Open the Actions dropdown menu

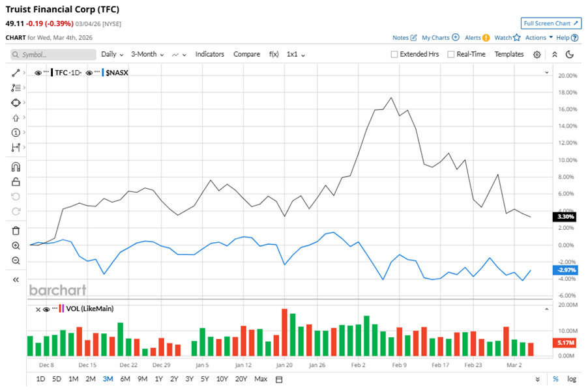(x=539, y=38)
